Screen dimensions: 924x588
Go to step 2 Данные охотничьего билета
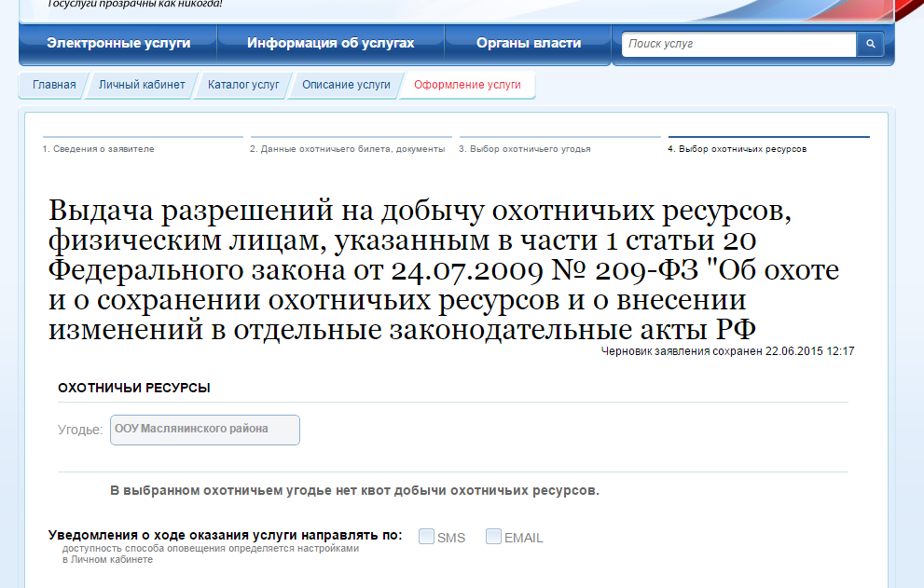coord(347,149)
